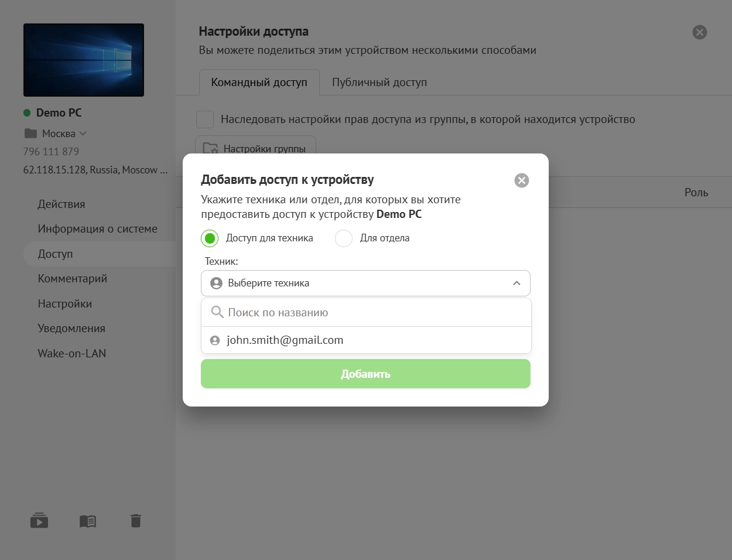Choose john.smith@gmail.com from the technician list
This screenshot has height=560, width=732.
pyautogui.click(x=285, y=340)
